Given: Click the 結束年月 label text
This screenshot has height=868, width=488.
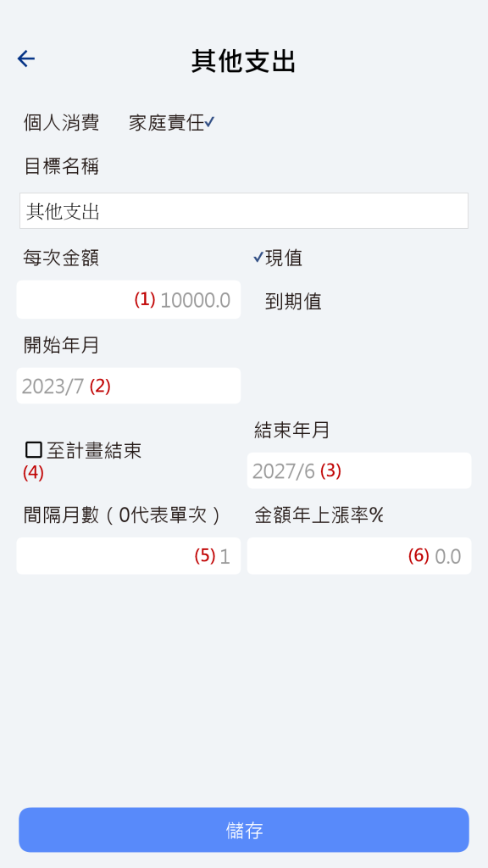Looking at the screenshot, I should (291, 430).
